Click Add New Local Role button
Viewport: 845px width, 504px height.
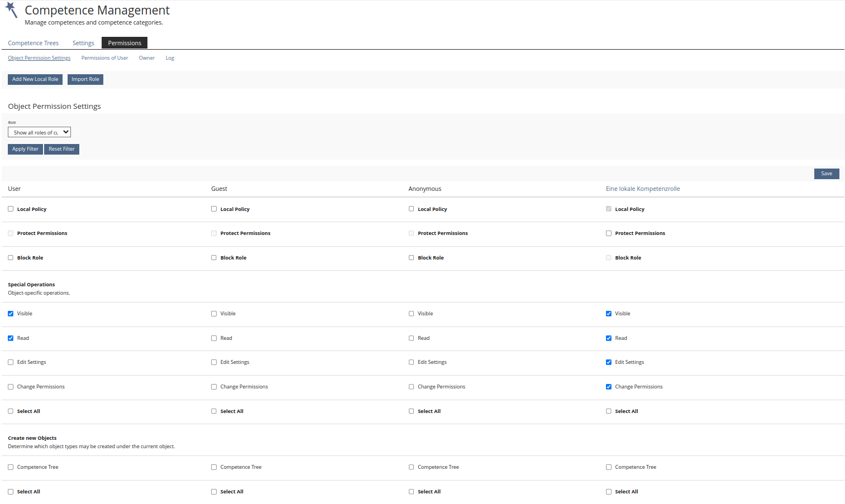tap(35, 79)
